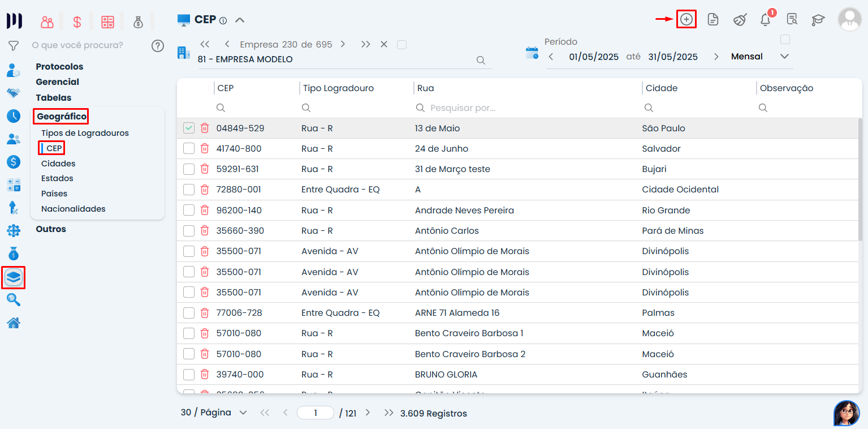Check the box for row 59291-631
Viewport: 868px width, 429px height.
tap(189, 169)
